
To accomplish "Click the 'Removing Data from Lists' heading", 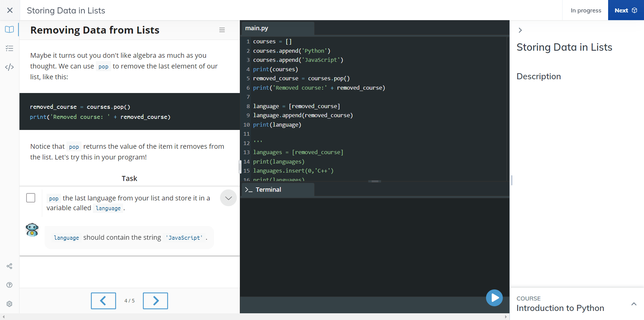I will click(95, 30).
